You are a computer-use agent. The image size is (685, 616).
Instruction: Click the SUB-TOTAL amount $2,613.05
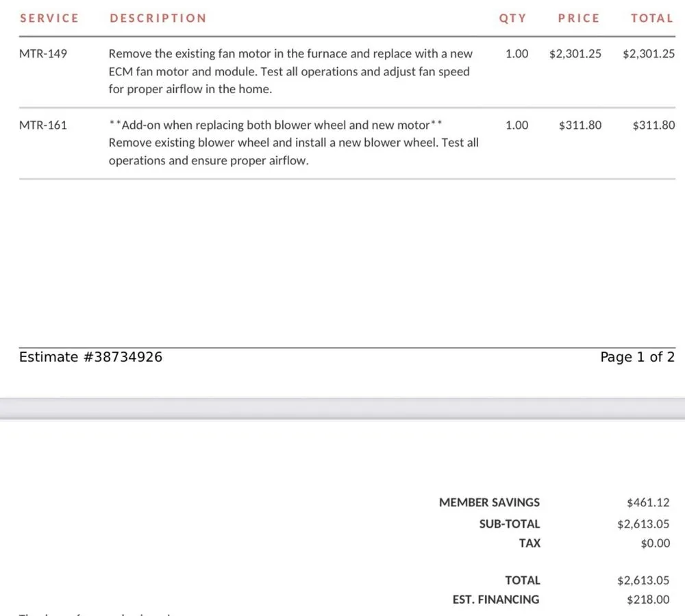[x=643, y=523]
